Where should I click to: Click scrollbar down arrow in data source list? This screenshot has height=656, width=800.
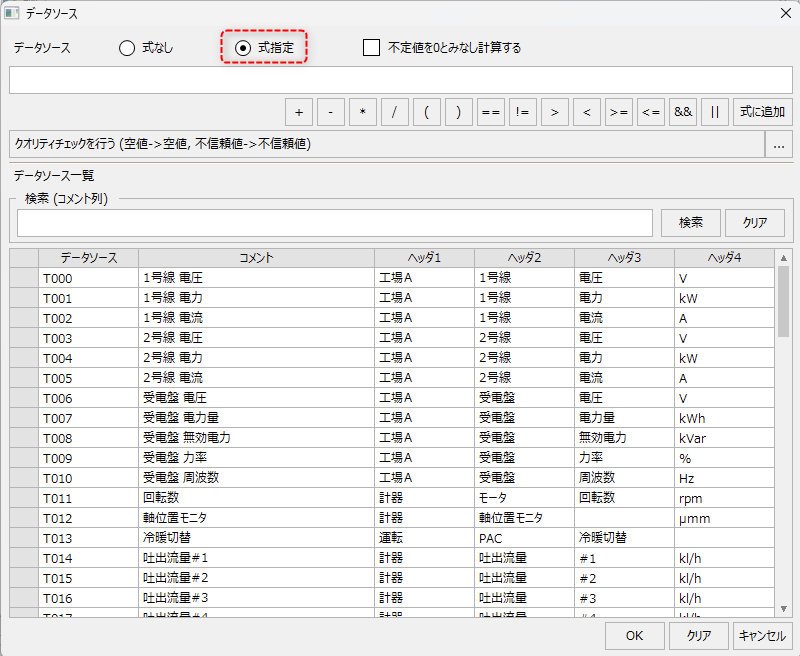point(783,608)
